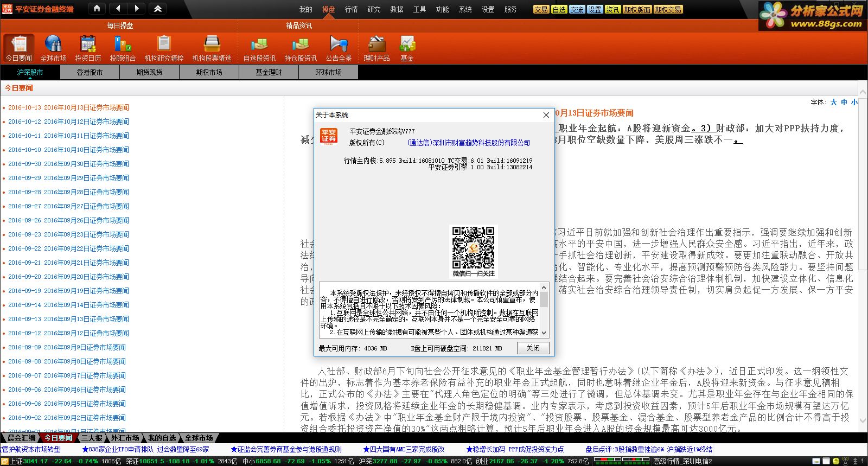Screen dimensions: 868x466
Task: Set font size to 中
Action: point(844,102)
